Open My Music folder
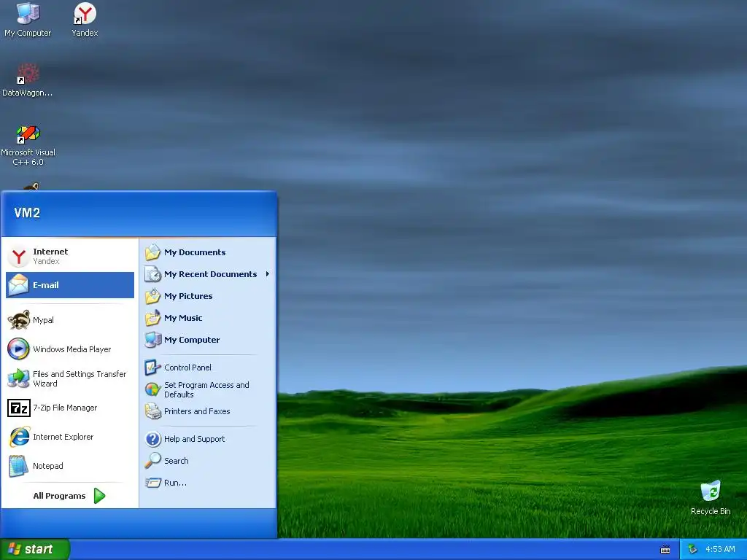The image size is (747, 560). (x=207, y=318)
